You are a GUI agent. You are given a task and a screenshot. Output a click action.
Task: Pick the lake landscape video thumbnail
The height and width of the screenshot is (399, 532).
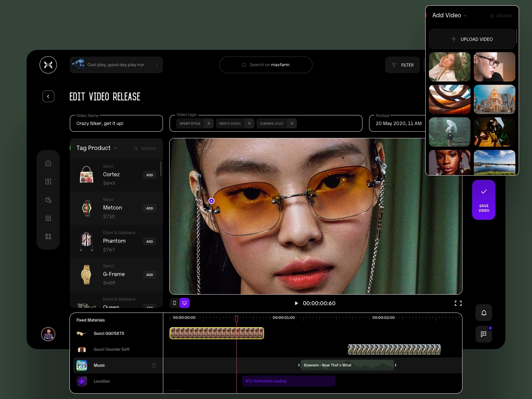494,162
